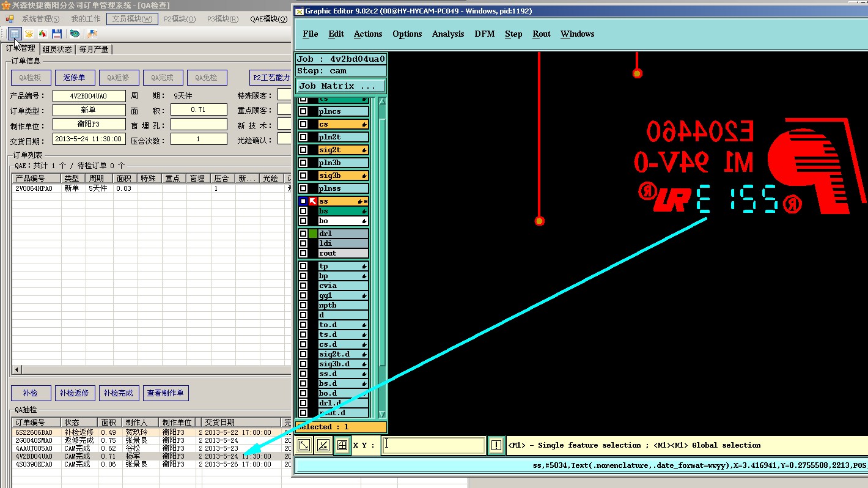Viewport: 868px width, 488px height.
Task: Click the hand icon on the ts.d layer
Action: pyautogui.click(x=364, y=335)
